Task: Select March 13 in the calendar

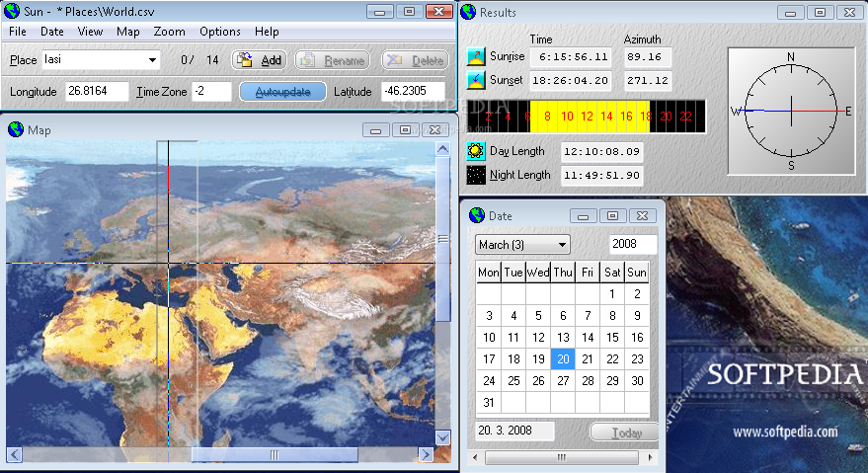Action: tap(563, 338)
